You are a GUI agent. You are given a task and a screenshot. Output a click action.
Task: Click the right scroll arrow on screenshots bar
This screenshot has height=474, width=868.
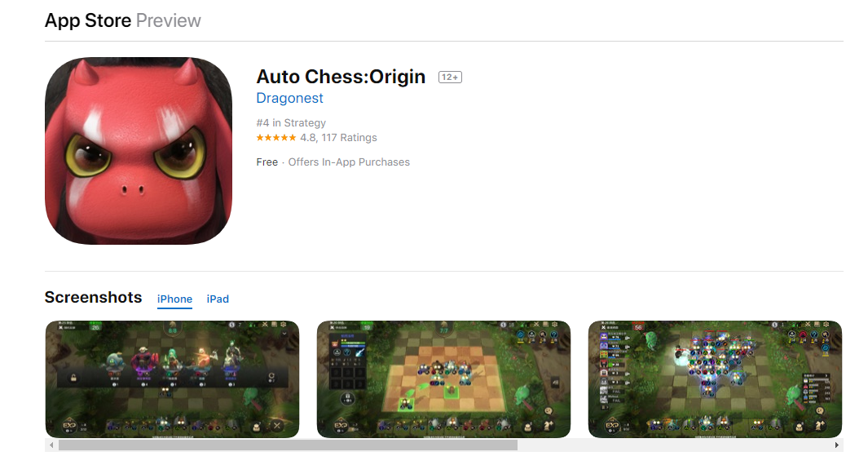pos(836,445)
